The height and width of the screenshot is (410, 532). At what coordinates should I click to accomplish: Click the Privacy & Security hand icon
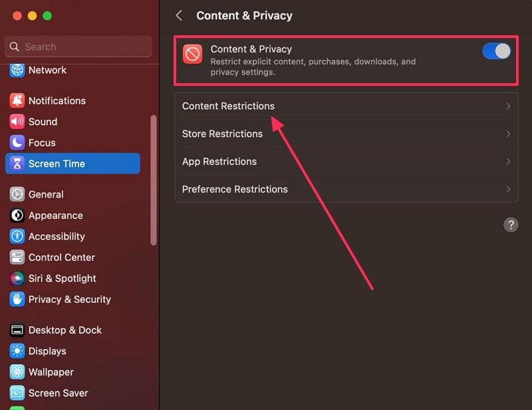pos(17,300)
